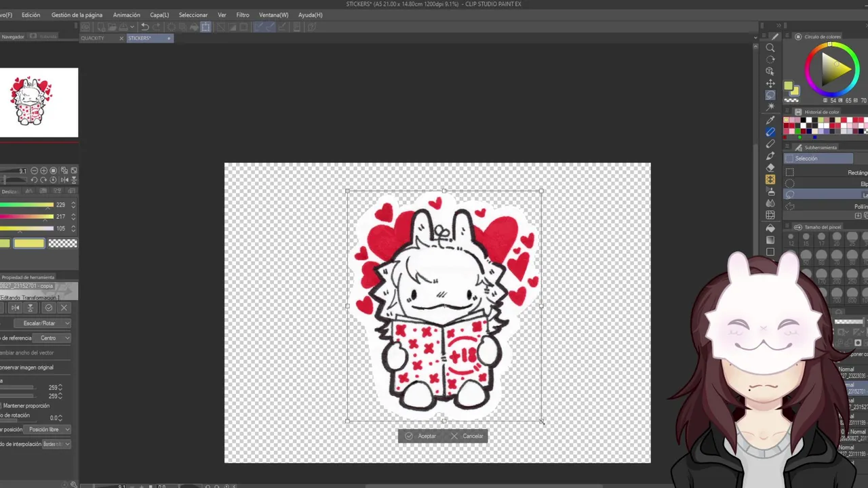Click the yellow main color swatch in left panel
This screenshot has height=488, width=868.
coord(28,243)
